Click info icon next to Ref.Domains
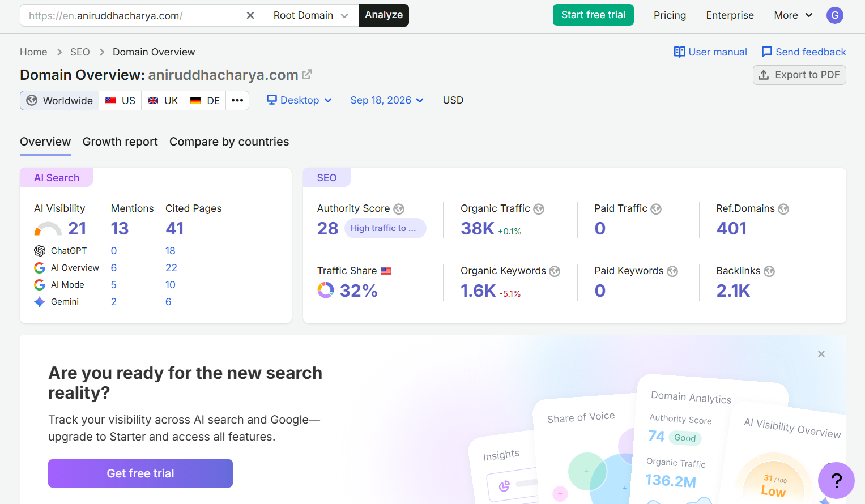865x504 pixels. (x=783, y=209)
